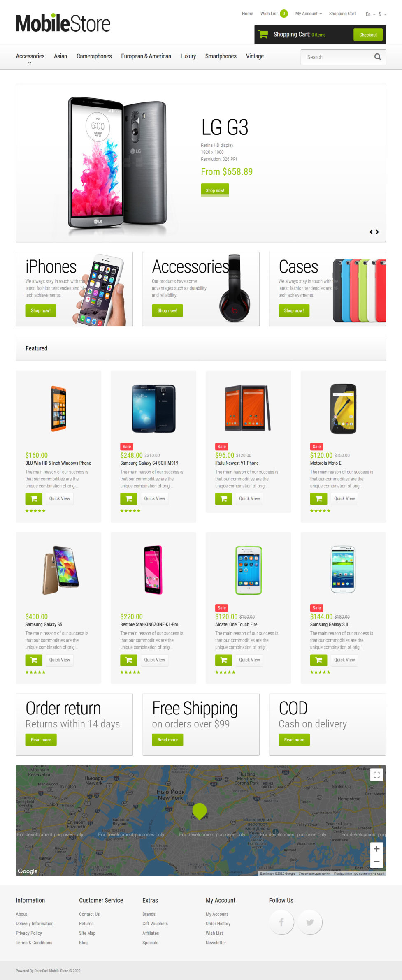Toggle fullscreen view on the map

click(x=376, y=775)
